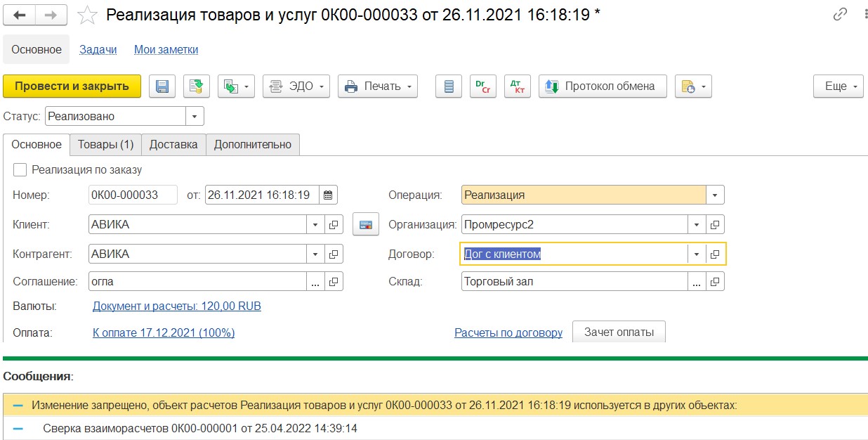Click payment card icon next to Клиент
The height and width of the screenshot is (440, 868).
[x=365, y=225]
